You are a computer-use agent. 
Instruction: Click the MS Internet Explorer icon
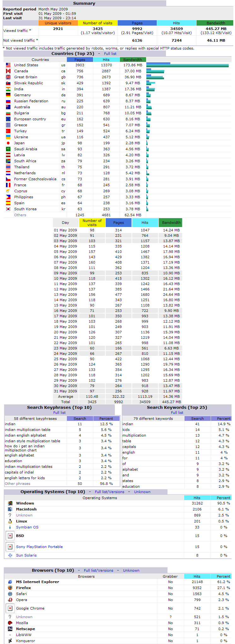tap(10, 582)
